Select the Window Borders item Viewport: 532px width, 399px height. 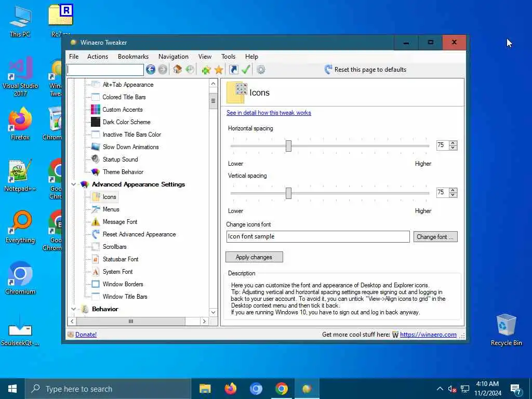coord(123,284)
